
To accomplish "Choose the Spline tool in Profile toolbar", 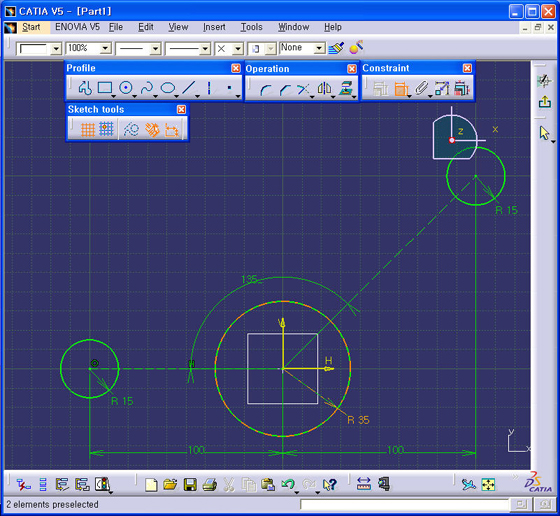I will [x=147, y=88].
